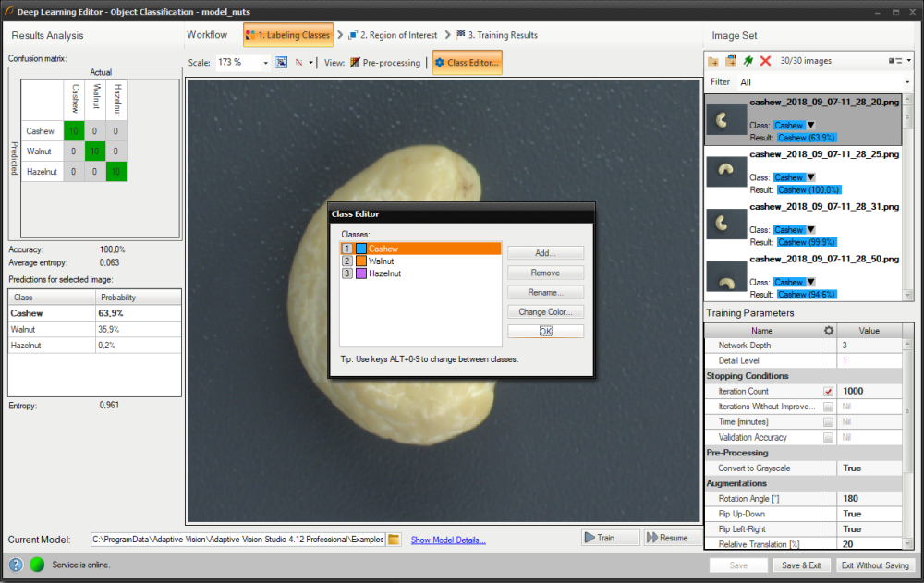Viewport: 924px width, 583px height.
Task: Toggle the Pre-processing view button
Action: tap(385, 63)
